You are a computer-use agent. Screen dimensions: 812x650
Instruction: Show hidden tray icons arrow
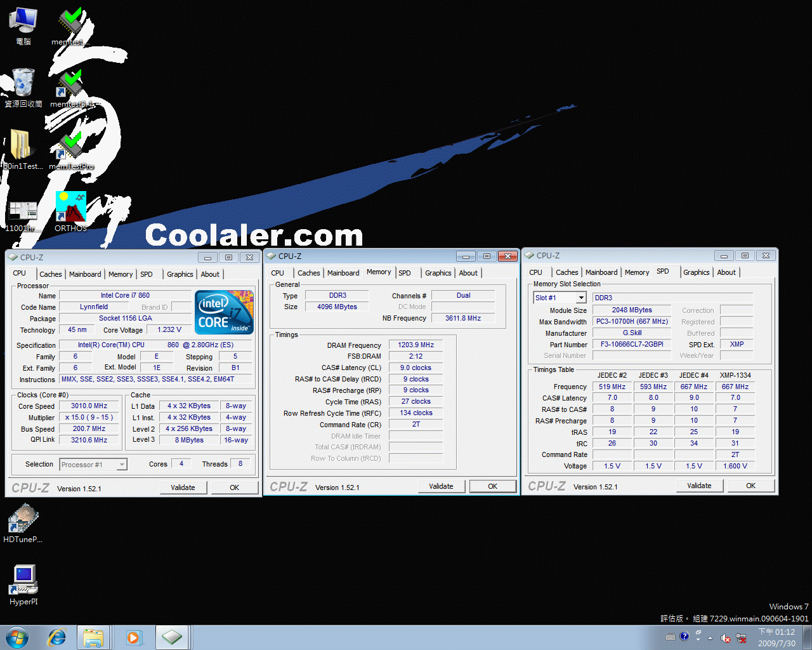[710, 638]
